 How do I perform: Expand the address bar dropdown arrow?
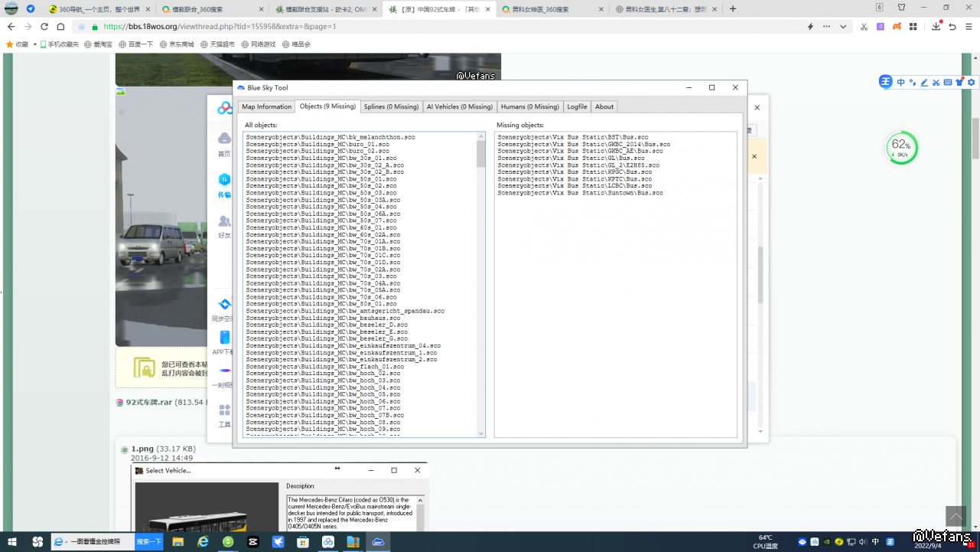pos(843,27)
